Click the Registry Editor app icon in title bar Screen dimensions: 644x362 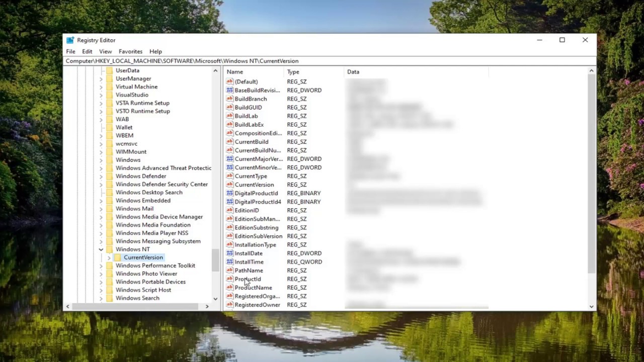[70, 40]
